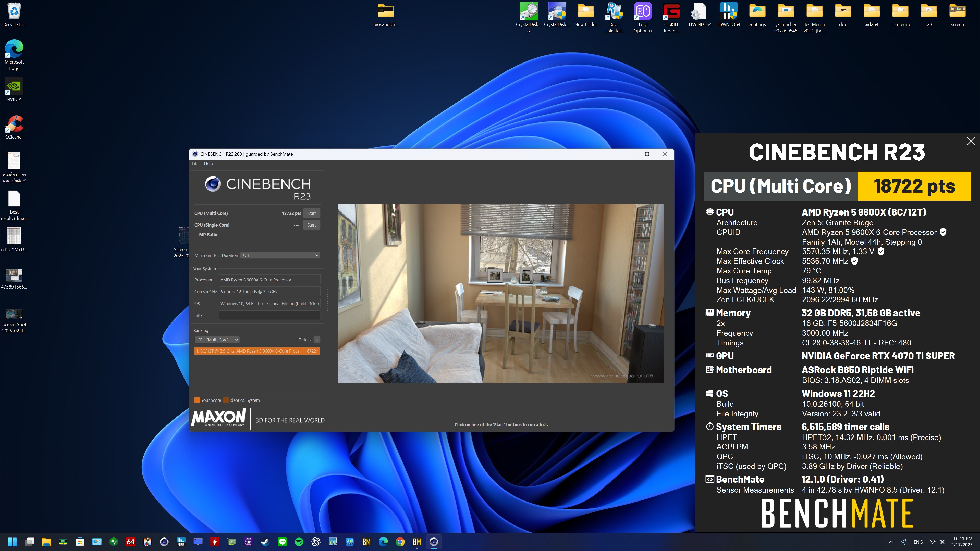The width and height of the screenshot is (980, 551).
Task: Start the CPU (Multi Core) test
Action: (x=311, y=213)
